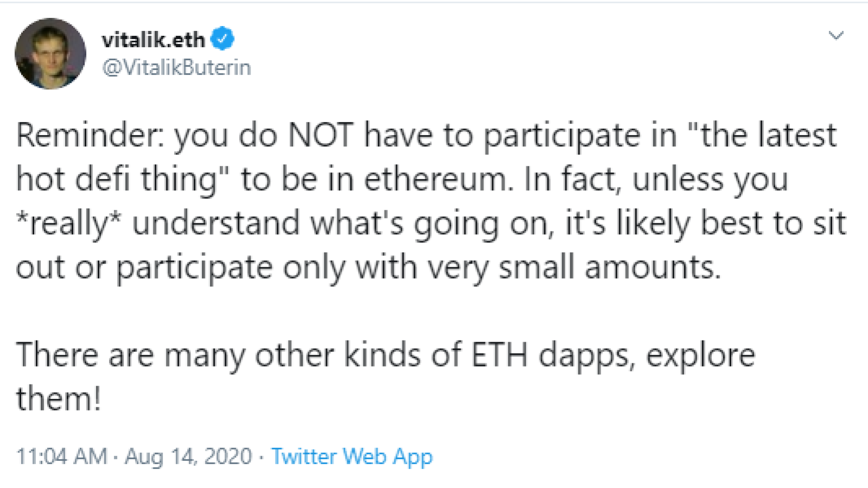
Task: Open the @VitalikButerin handle link
Action: click(177, 68)
